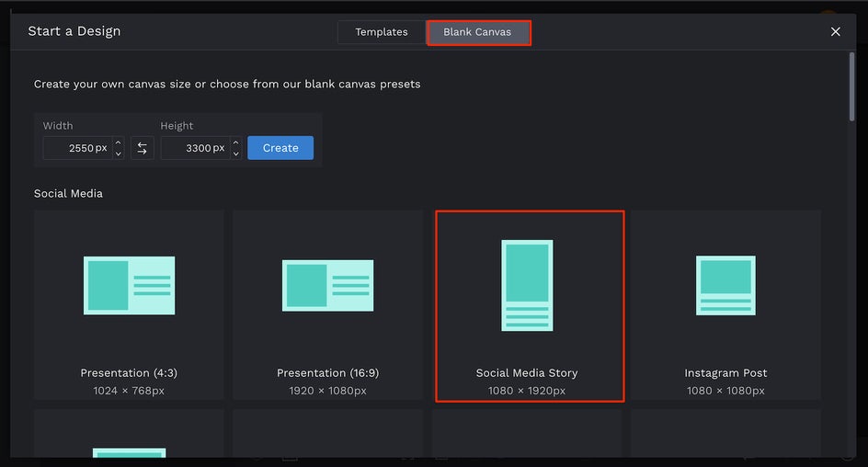Choose the Social Media Story preset icon
The height and width of the screenshot is (467, 868).
(x=527, y=285)
